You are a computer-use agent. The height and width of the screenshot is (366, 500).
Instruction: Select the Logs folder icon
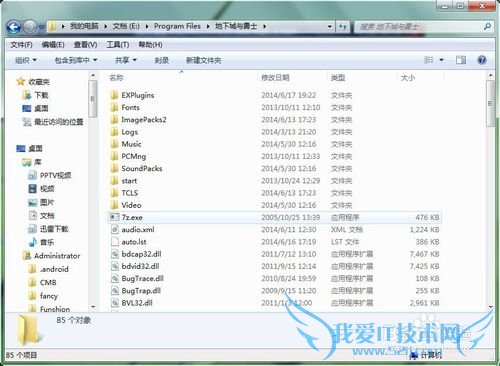(x=114, y=132)
